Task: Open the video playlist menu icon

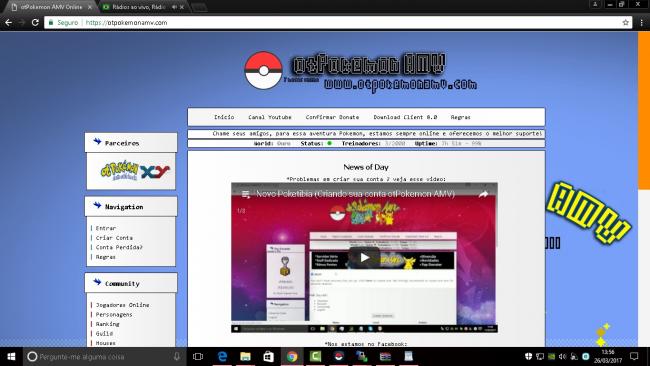Action: (246, 194)
